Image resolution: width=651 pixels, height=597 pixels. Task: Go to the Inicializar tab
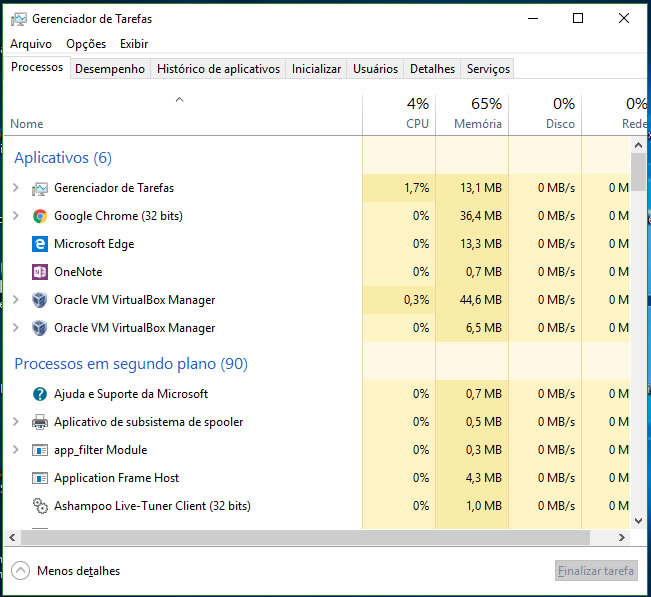point(316,69)
